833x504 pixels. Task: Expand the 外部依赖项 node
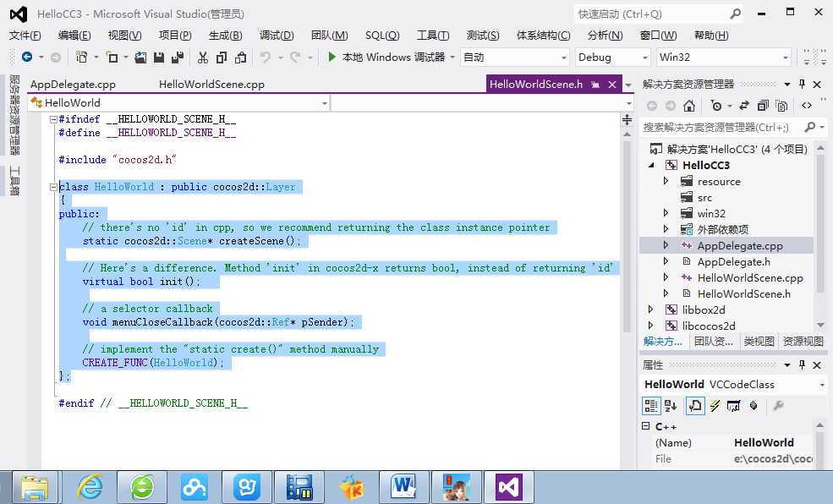(x=666, y=229)
